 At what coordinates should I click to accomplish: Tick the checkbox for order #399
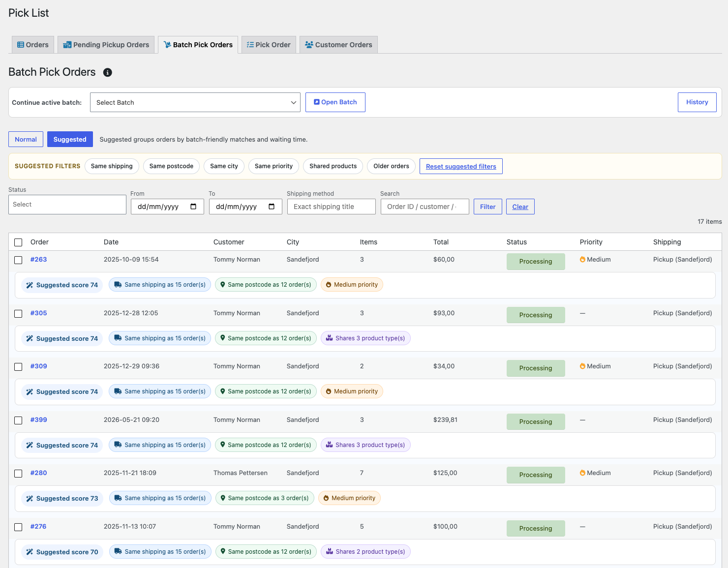18,420
